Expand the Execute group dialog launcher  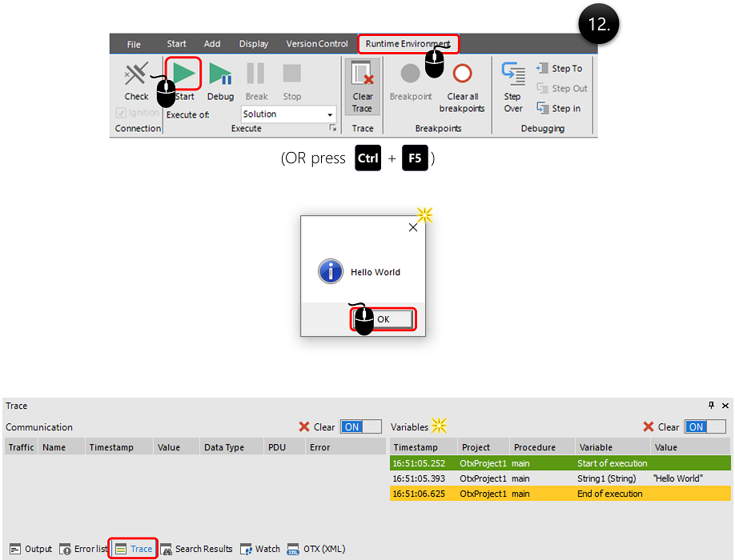[x=332, y=128]
